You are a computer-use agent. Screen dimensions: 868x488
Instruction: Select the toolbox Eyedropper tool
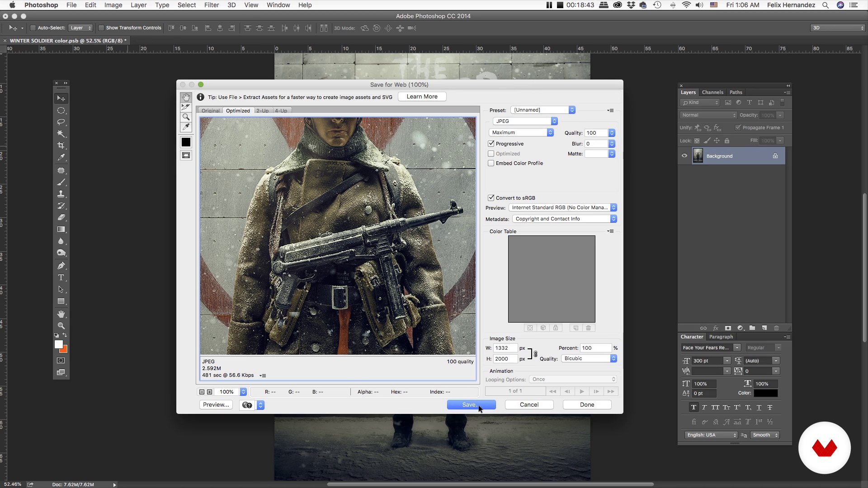[61, 157]
